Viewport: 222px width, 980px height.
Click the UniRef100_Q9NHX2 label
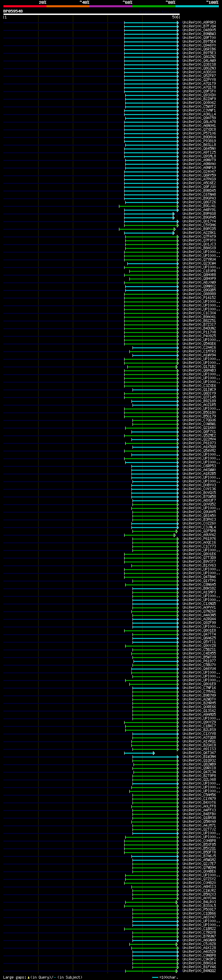[199, 286]
